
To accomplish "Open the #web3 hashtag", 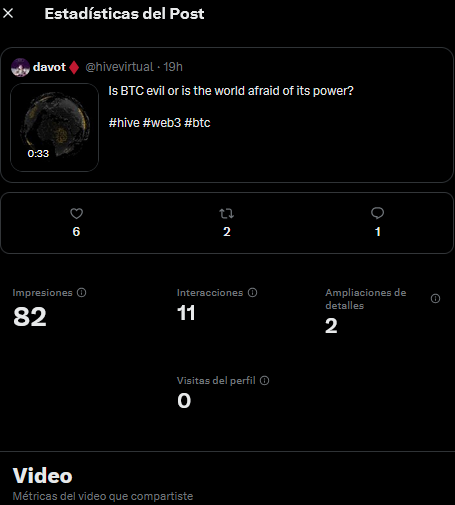I will tap(162, 123).
